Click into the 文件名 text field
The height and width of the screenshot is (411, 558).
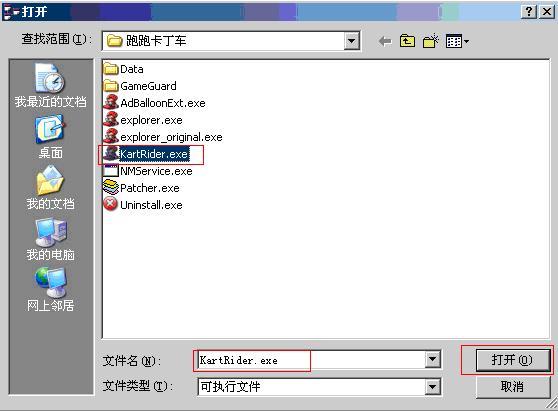click(311, 360)
